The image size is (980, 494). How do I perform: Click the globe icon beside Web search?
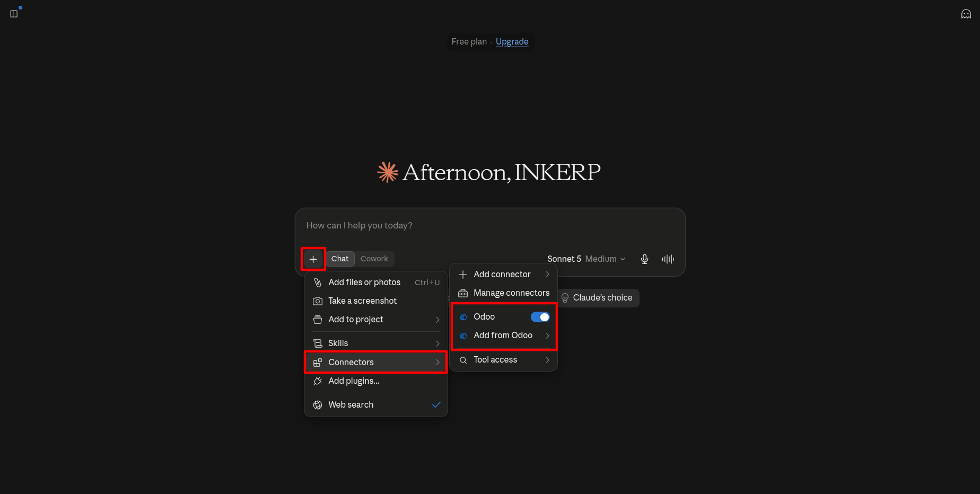click(x=318, y=405)
